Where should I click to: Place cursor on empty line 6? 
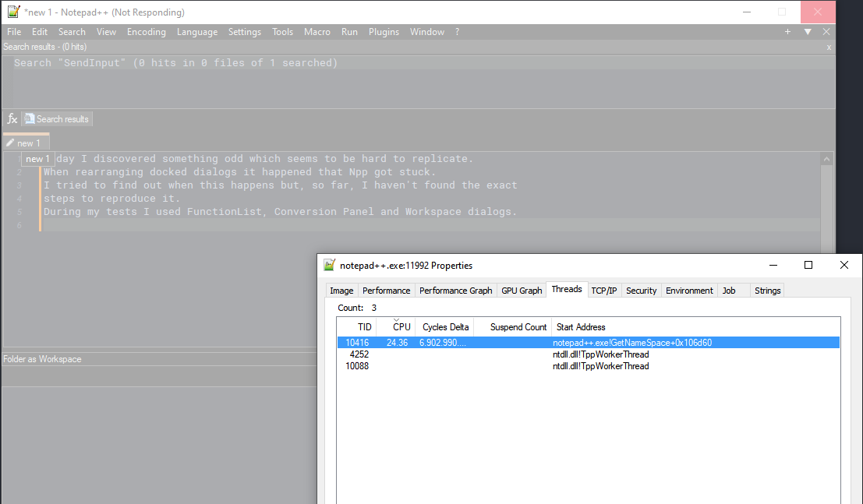(x=430, y=224)
